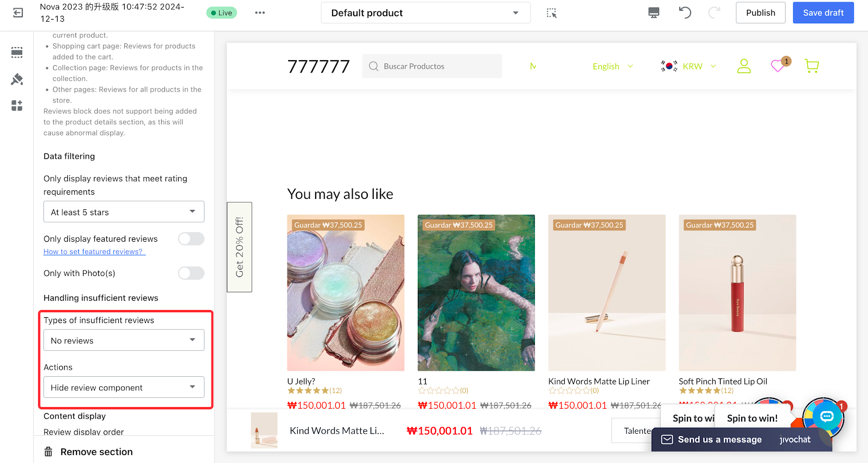Switch the desktop device preview icon
The image size is (868, 463).
[654, 13]
